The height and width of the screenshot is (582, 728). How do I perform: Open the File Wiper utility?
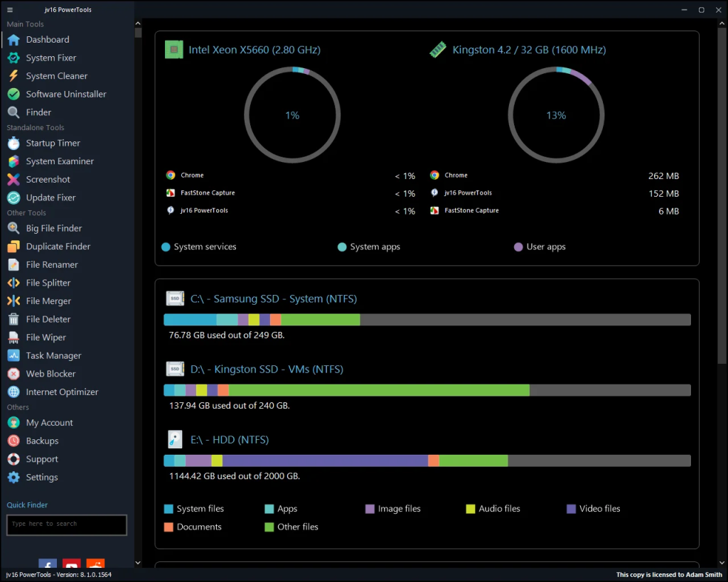48,337
